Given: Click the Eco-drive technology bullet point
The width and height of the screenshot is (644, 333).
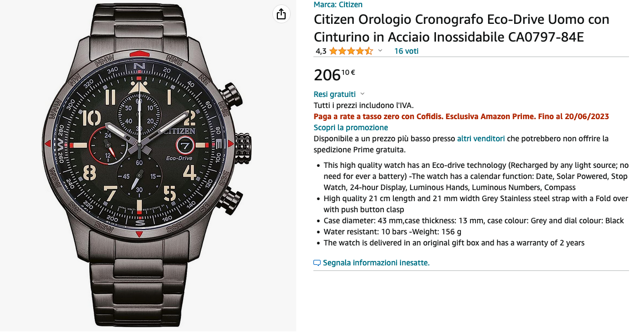Looking at the screenshot, I should coord(476,176).
